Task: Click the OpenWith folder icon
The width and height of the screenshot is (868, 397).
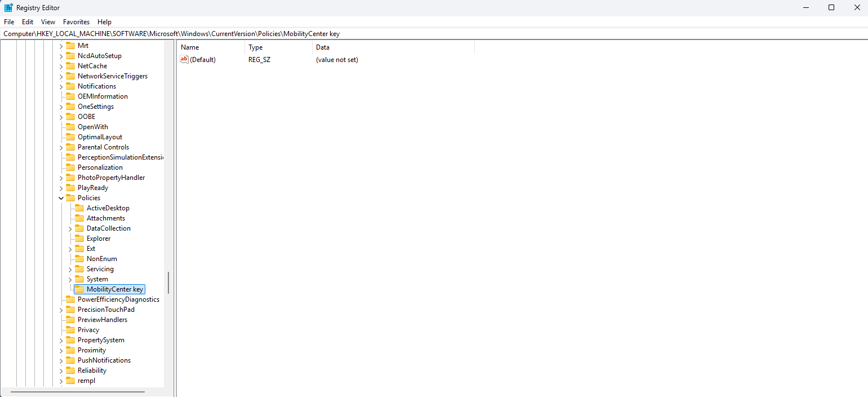Action: click(x=70, y=127)
